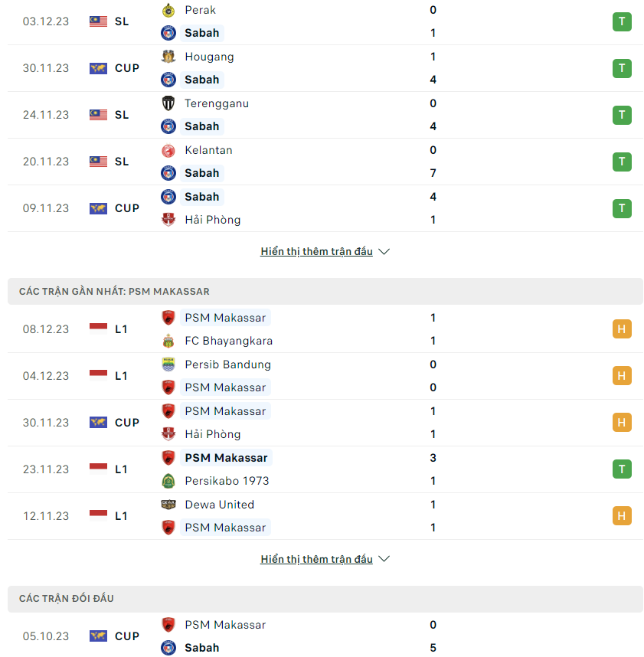Open 'Hiển thị thêm trận đấu' under PSM Makassar
This screenshot has width=644, height=657.
316,559
